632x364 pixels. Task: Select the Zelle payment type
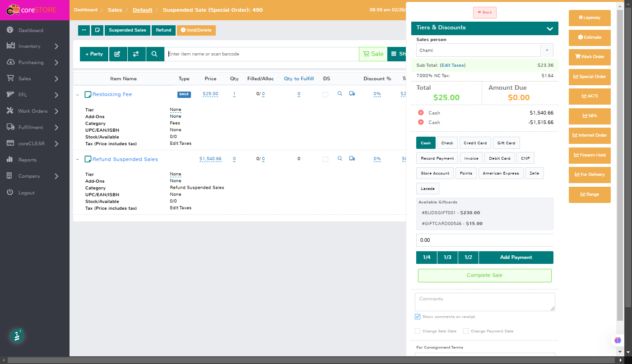coord(534,173)
